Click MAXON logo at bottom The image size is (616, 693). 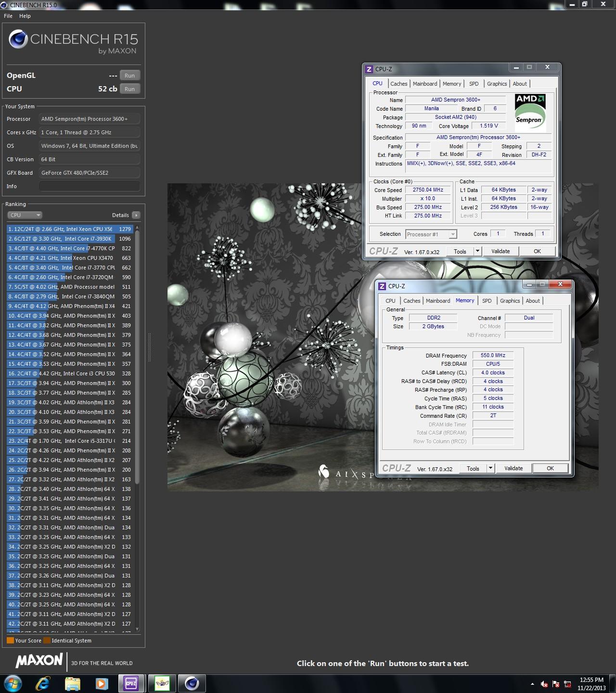(x=39, y=660)
